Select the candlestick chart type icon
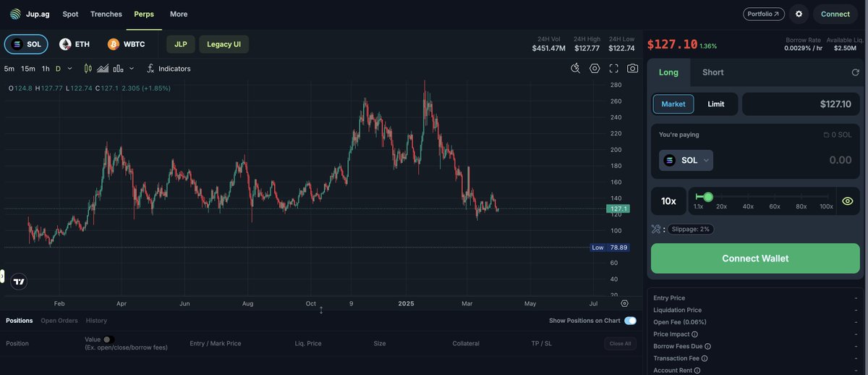Image resolution: width=868 pixels, height=375 pixels. point(88,69)
